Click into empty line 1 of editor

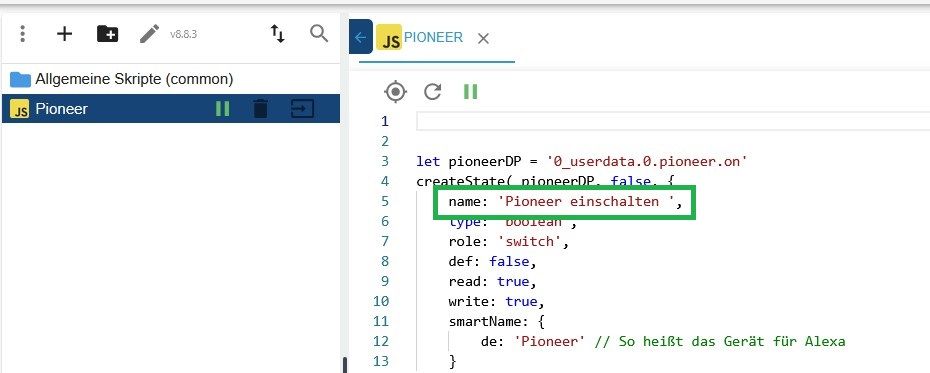pos(673,121)
